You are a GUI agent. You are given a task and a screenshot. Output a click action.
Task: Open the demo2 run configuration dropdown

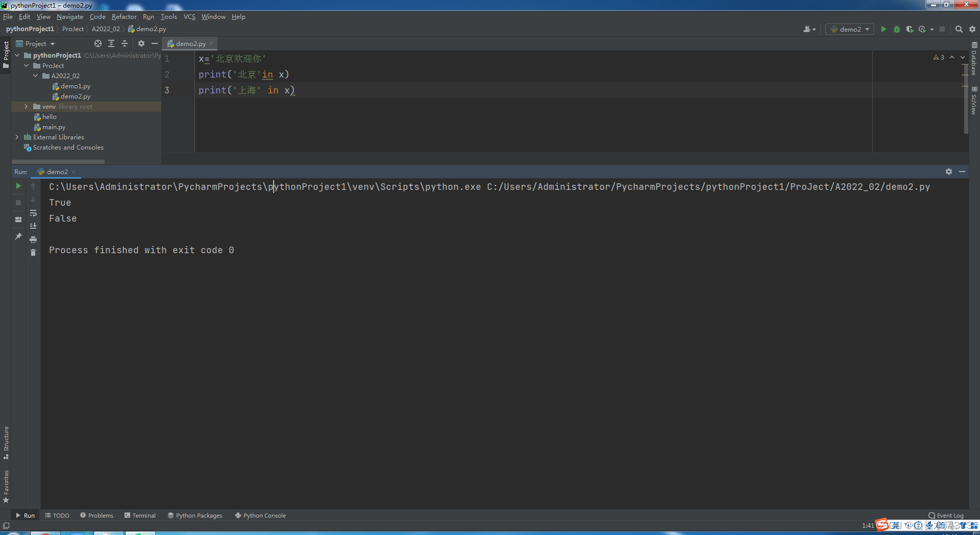click(x=850, y=29)
